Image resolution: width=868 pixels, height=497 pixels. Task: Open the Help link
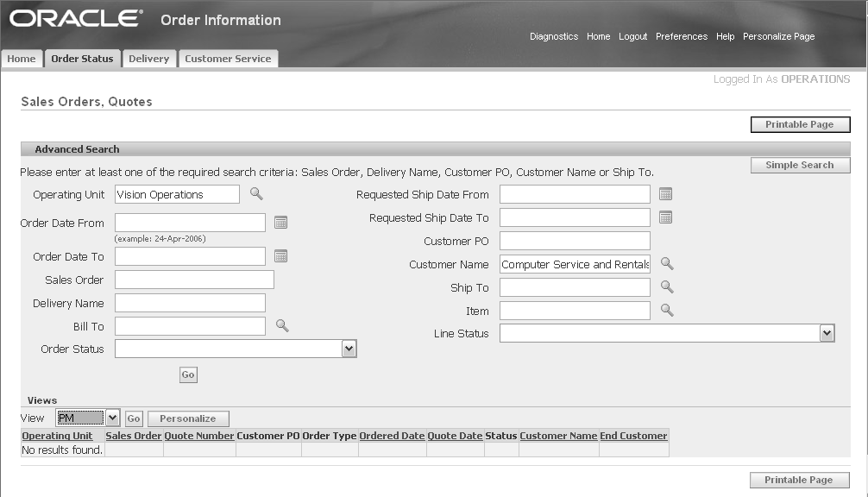click(x=725, y=36)
